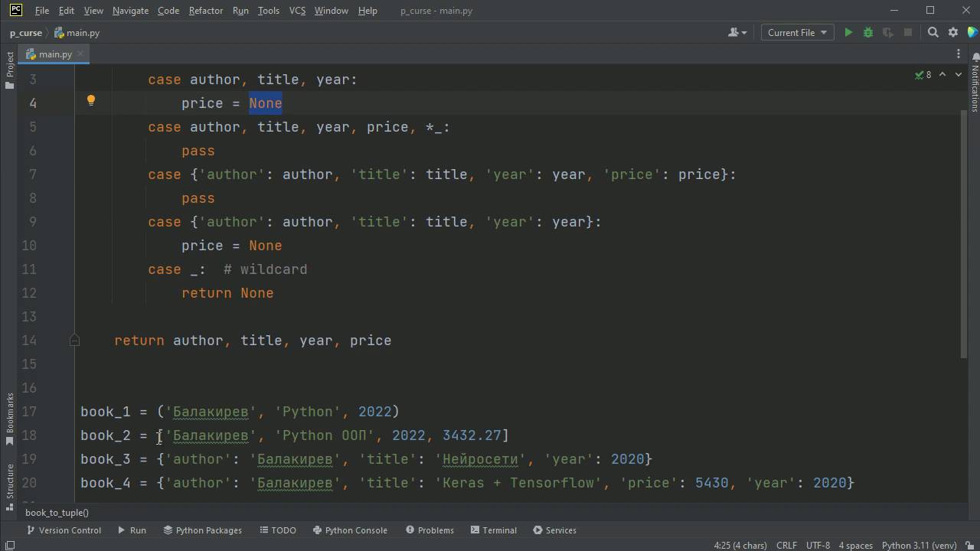Run the current file with green play button
The image size is (980, 551).
pos(848,32)
